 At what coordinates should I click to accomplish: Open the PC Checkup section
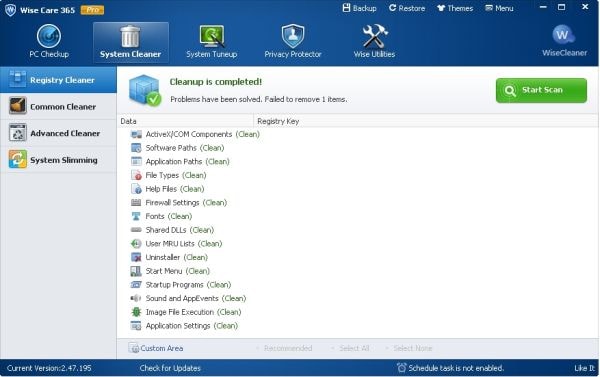point(49,41)
